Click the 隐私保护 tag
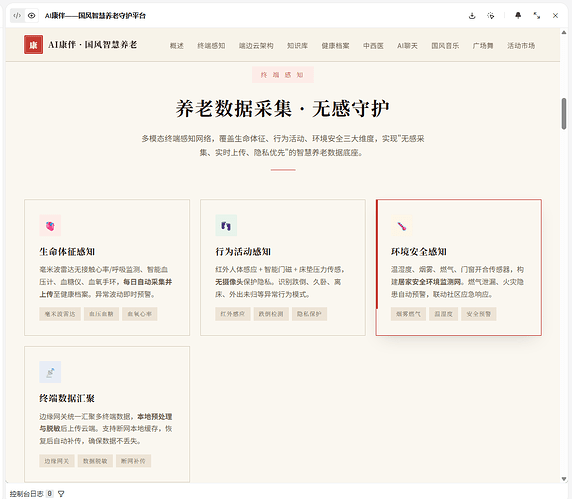The image size is (572, 499). [309, 314]
